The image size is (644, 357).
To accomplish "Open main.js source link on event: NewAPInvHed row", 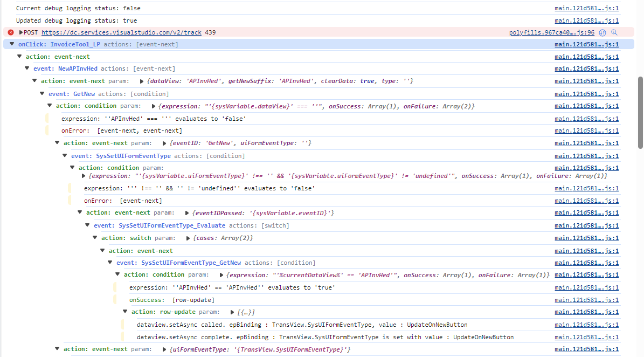I will (x=586, y=68).
